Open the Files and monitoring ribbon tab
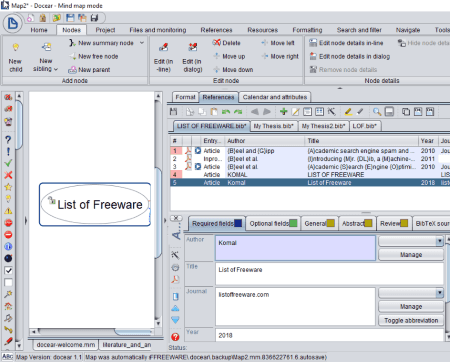Image resolution: width=450 pixels, height=362 pixels. tap(158, 30)
